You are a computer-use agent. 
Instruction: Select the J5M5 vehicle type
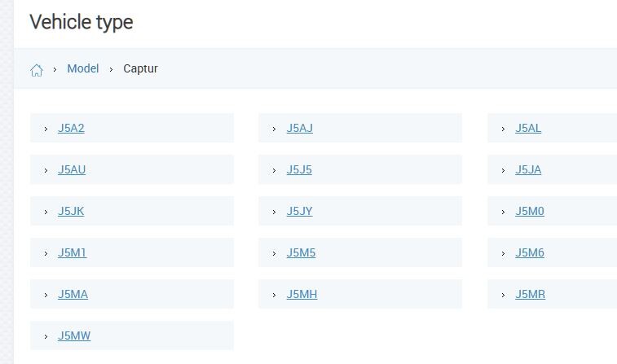pos(301,252)
